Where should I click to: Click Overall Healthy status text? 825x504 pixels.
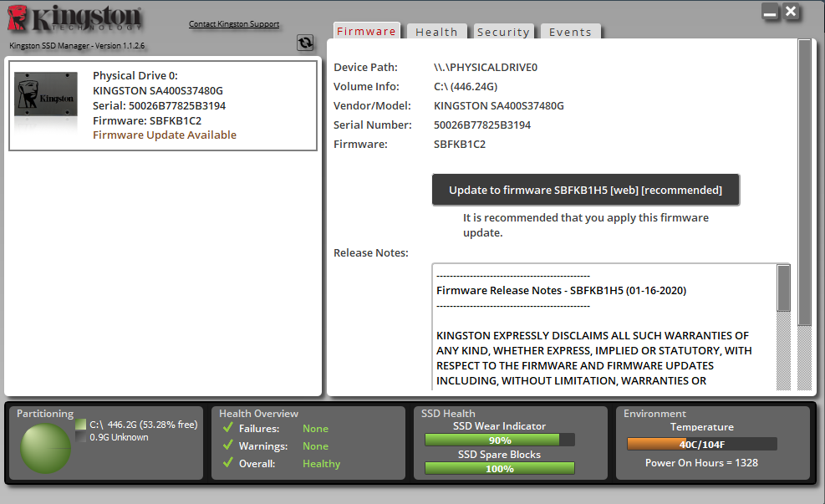[x=322, y=464]
